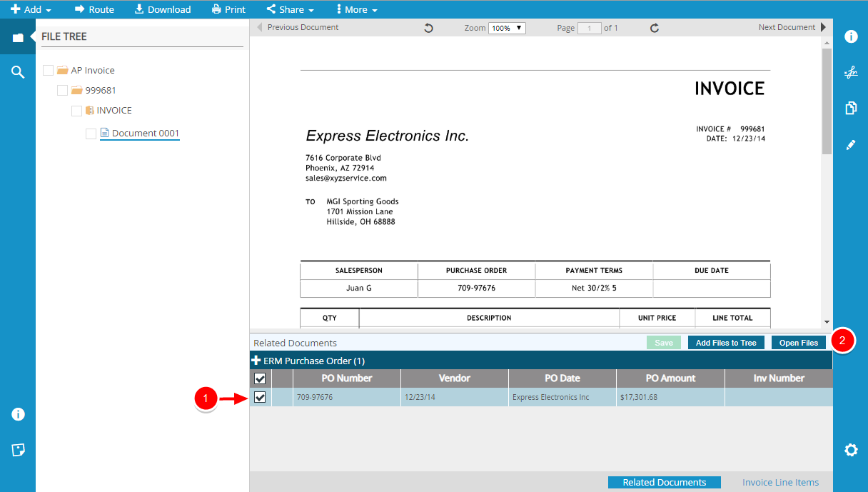Image resolution: width=868 pixels, height=492 pixels.
Task: Uncheck the PO 709-97676 row checkbox
Action: [x=260, y=397]
